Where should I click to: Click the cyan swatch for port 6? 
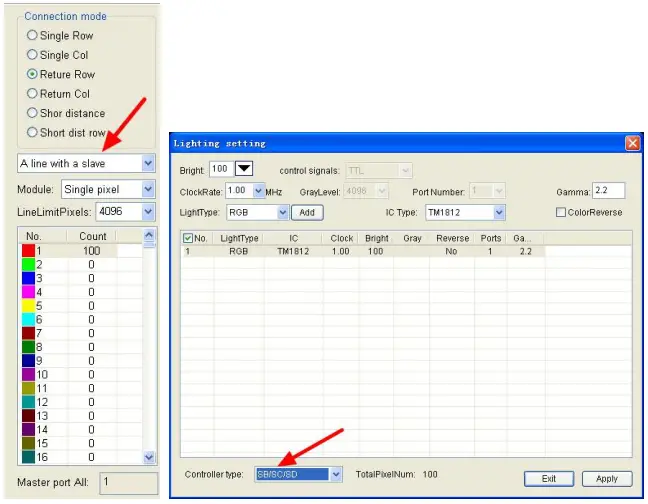click(x=28, y=319)
